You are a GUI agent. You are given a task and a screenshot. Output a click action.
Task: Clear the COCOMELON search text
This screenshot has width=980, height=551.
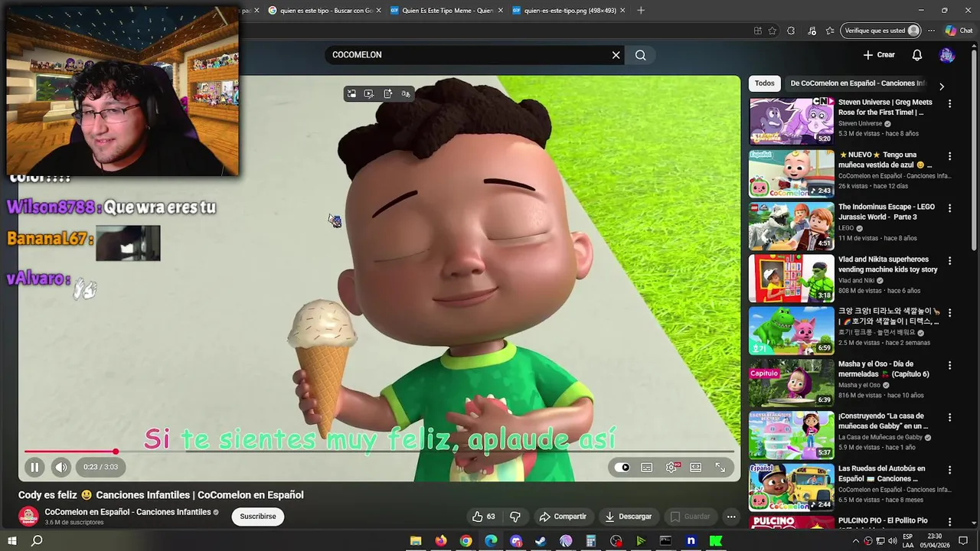point(616,55)
